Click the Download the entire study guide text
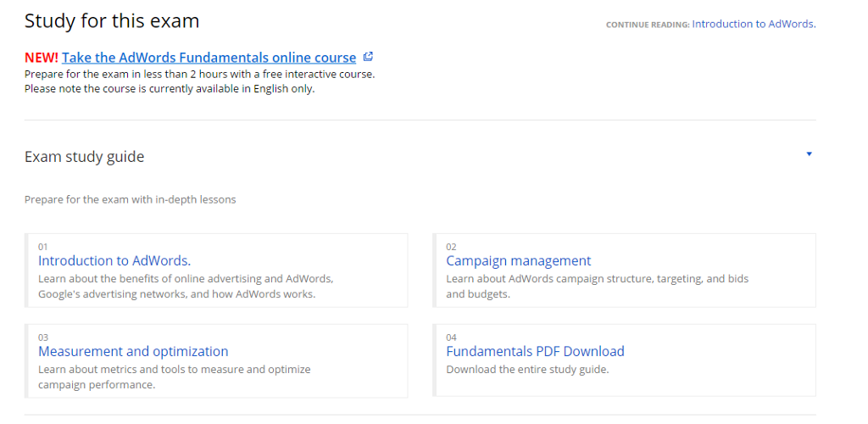This screenshot has height=424, width=868. [527, 370]
